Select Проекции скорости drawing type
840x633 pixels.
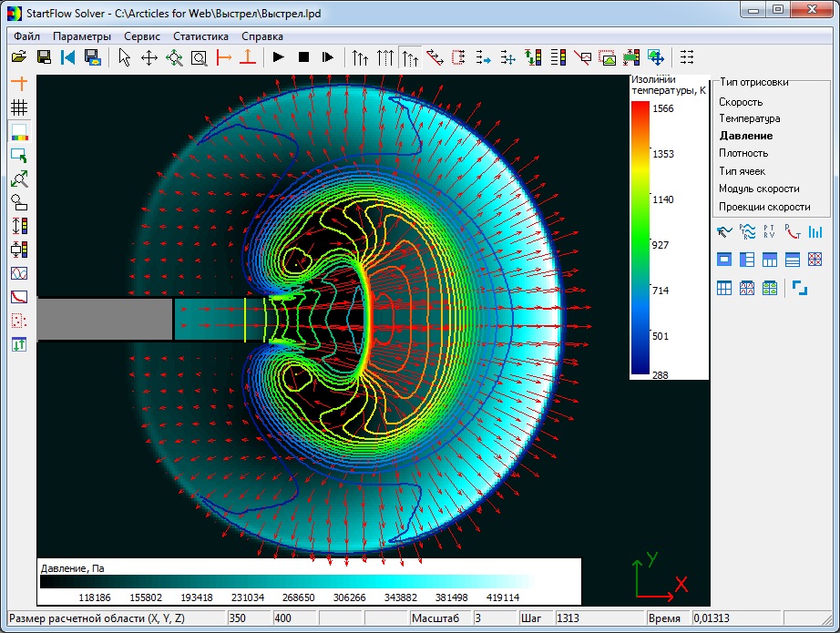tap(764, 207)
